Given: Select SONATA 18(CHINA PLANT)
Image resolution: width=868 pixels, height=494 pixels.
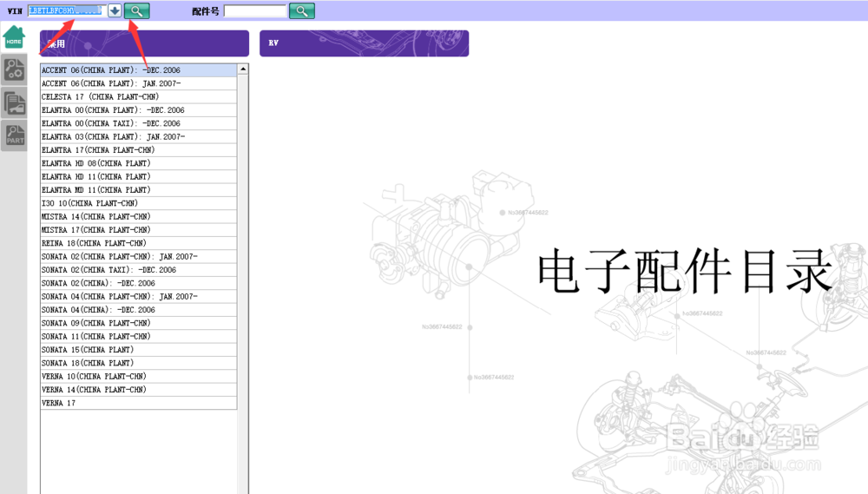Looking at the screenshot, I should (x=138, y=363).
